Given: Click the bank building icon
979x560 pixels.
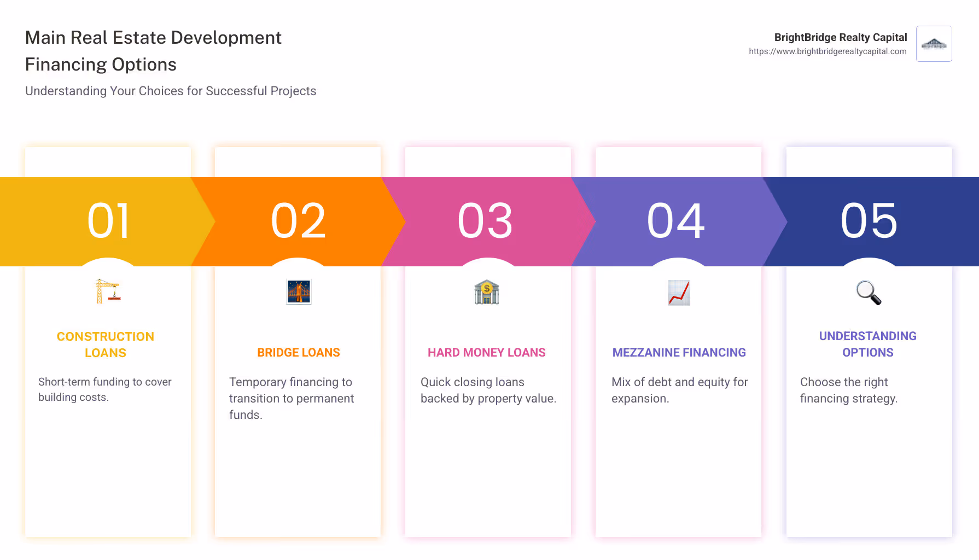Looking at the screenshot, I should (x=487, y=292).
